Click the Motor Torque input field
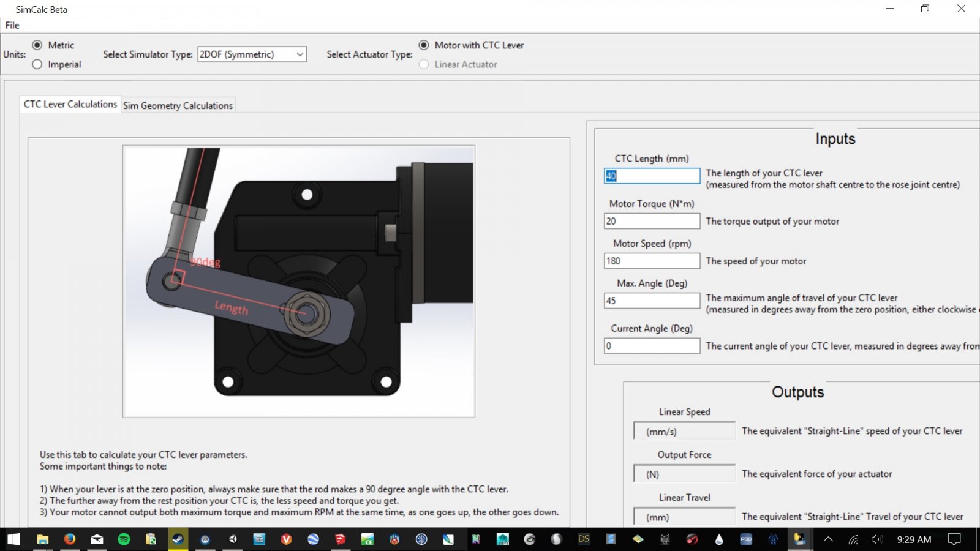The height and width of the screenshot is (551, 980). 652,221
